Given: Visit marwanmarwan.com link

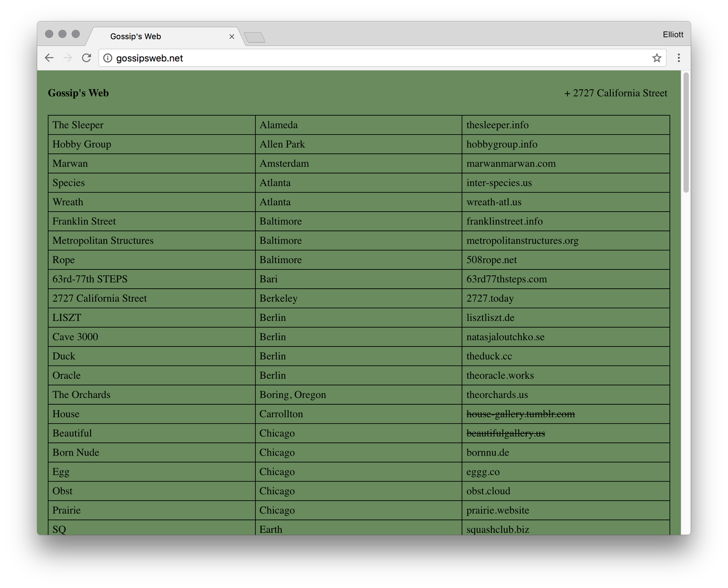Looking at the screenshot, I should click(511, 164).
